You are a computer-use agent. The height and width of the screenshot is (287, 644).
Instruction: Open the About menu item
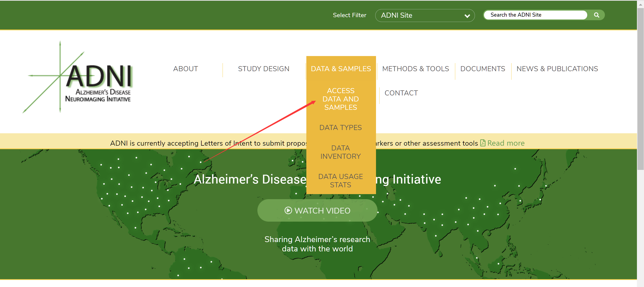coord(185,69)
